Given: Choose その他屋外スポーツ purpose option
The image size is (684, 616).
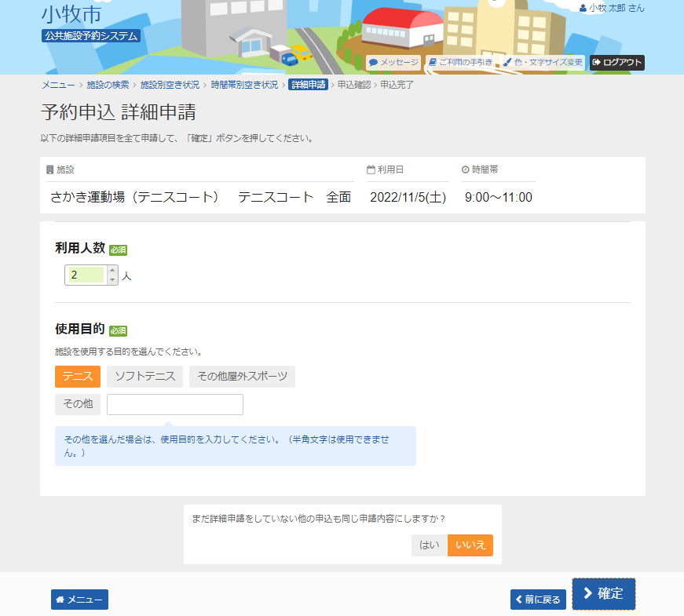Looking at the screenshot, I should 242,377.
